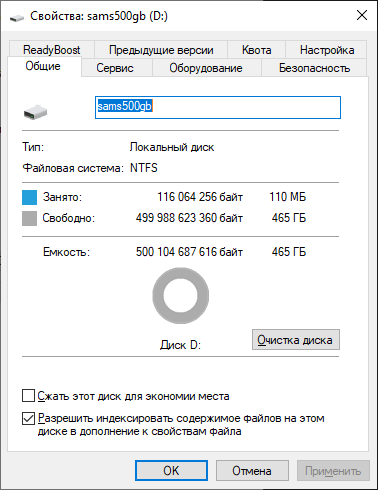Click the '465 ГБ' value in Свободно row
Screen dimensions: 378x490
(289, 218)
